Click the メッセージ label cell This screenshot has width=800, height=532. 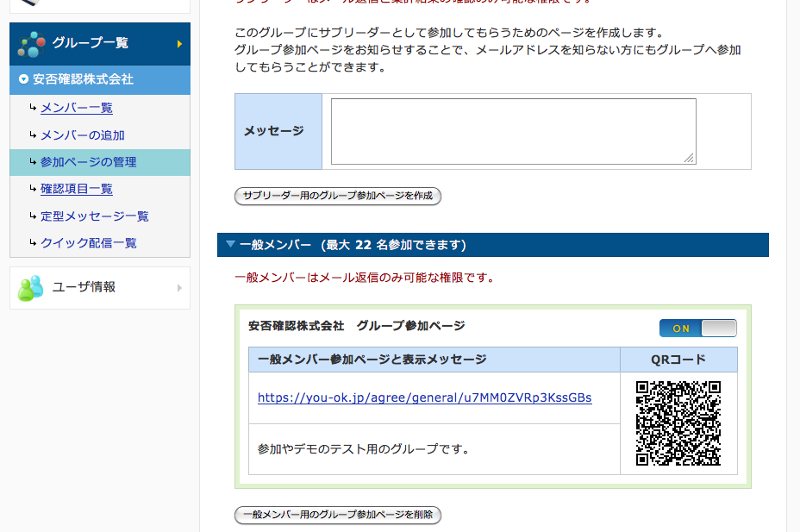tap(278, 132)
